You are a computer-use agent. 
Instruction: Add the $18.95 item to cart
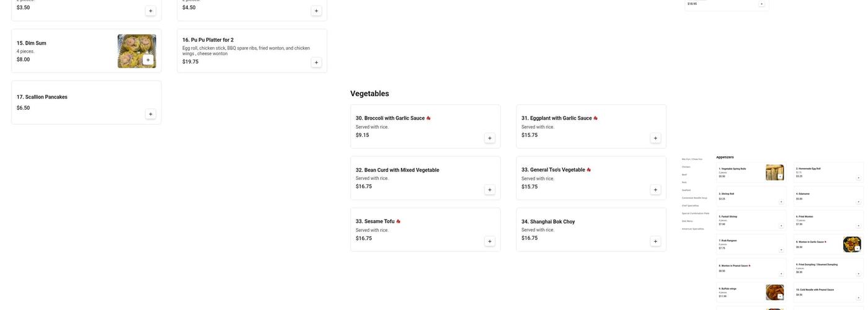(x=762, y=4)
